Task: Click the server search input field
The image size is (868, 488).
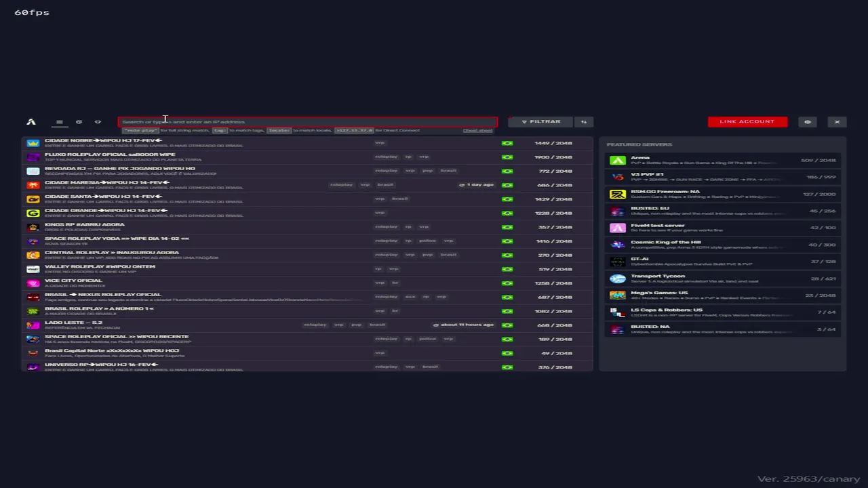Action: tap(308, 122)
